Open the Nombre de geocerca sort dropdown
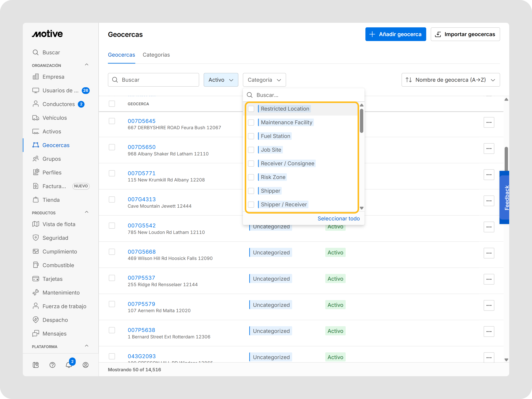This screenshot has width=532, height=399. pyautogui.click(x=450, y=80)
